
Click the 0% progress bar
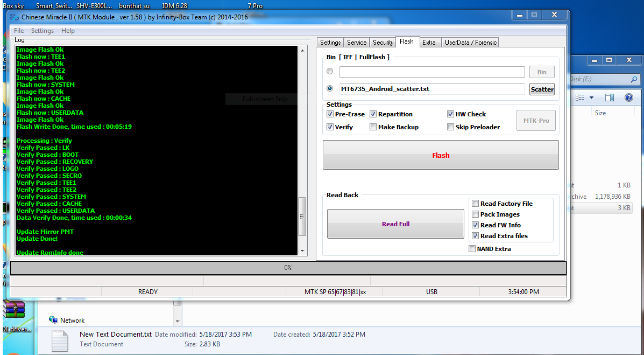tap(288, 267)
